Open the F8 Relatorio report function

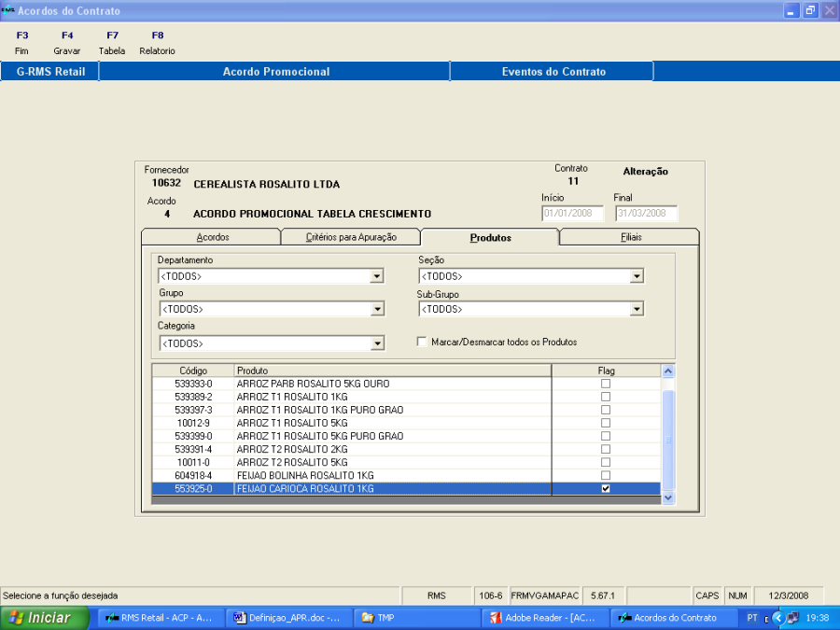click(157, 43)
